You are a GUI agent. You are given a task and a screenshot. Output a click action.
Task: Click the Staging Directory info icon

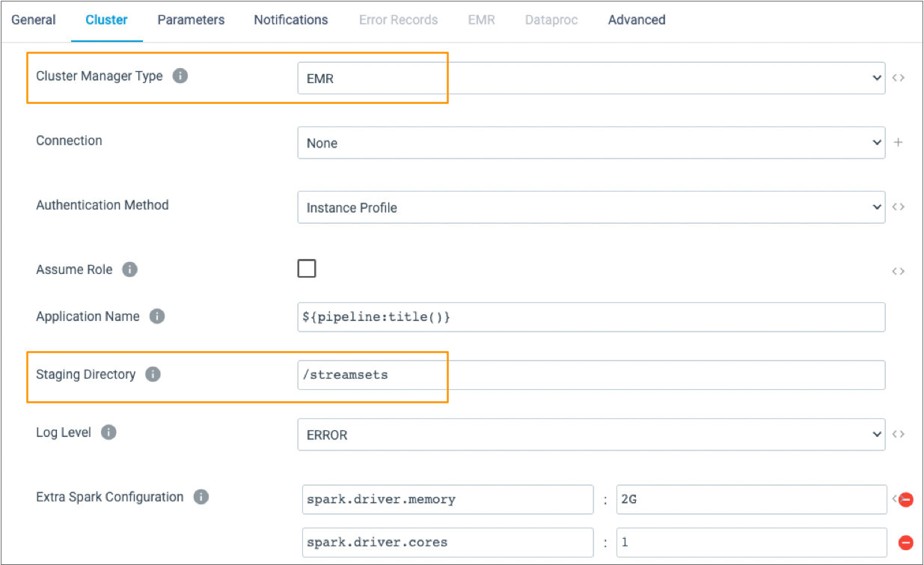pyautogui.click(x=152, y=374)
